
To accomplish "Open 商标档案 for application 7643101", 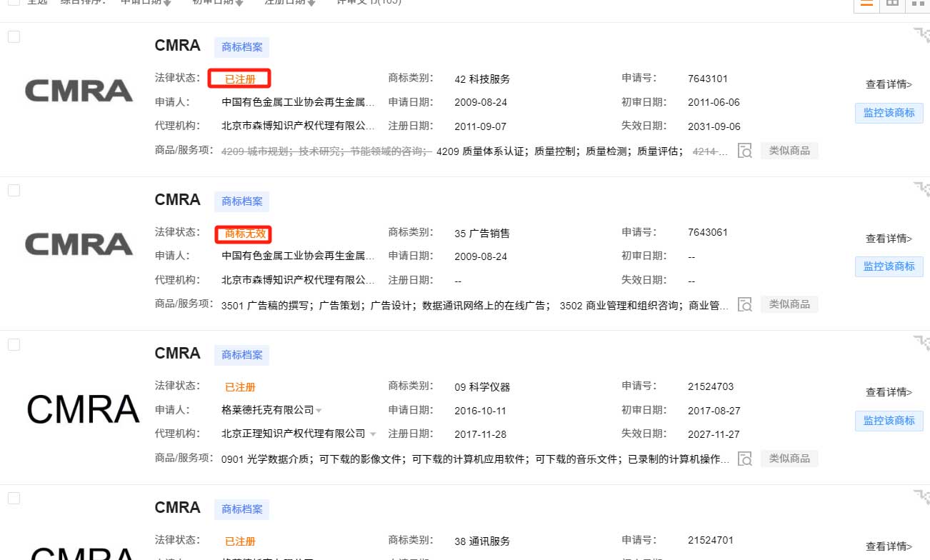I will 242,47.
